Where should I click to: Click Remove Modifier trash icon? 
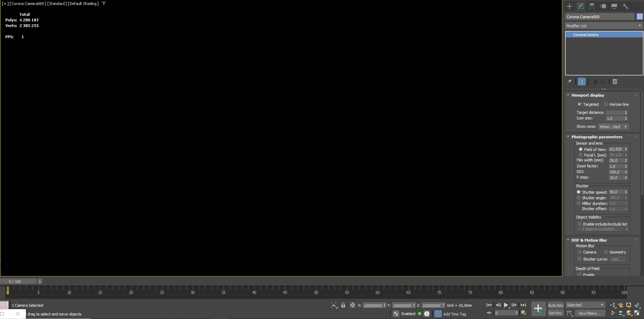click(603, 82)
